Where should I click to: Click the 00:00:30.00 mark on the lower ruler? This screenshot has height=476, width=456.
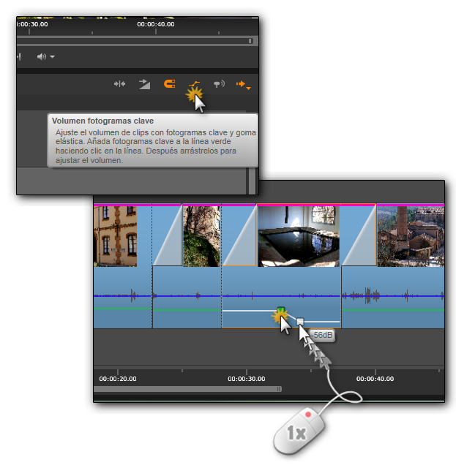click(247, 379)
